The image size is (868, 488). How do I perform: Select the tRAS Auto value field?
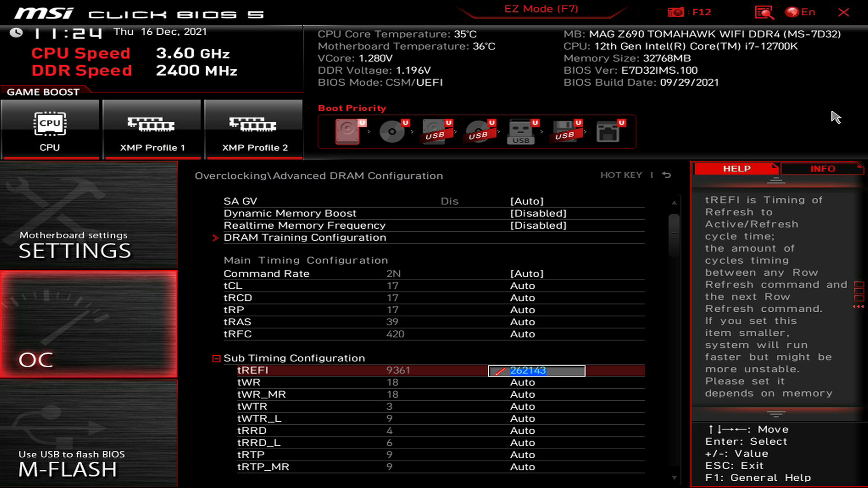click(523, 322)
